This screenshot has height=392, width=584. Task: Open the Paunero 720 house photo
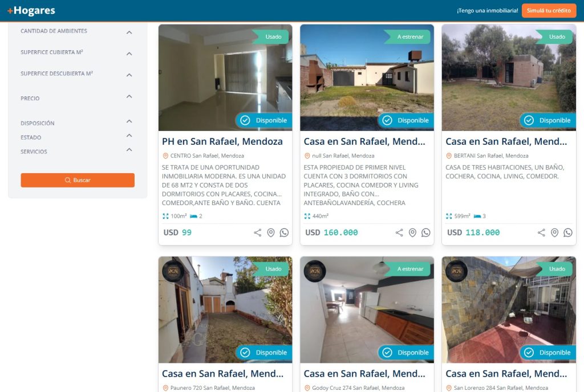pyautogui.click(x=225, y=309)
